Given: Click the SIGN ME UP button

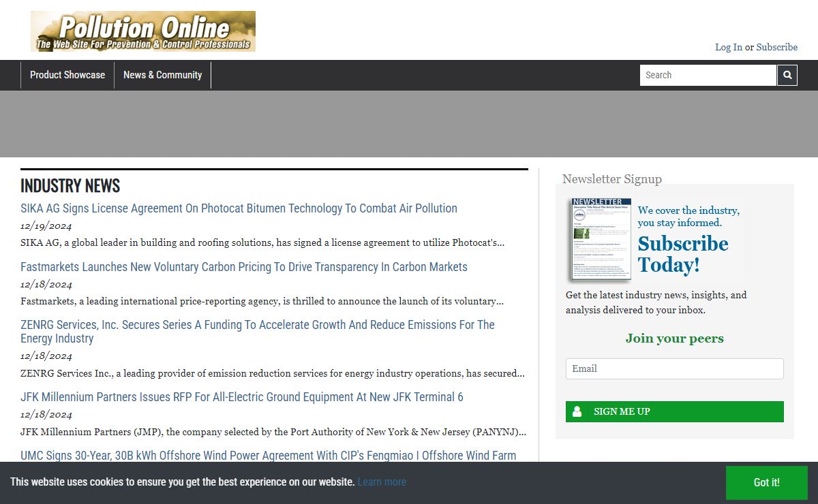Looking at the screenshot, I should (x=675, y=411).
